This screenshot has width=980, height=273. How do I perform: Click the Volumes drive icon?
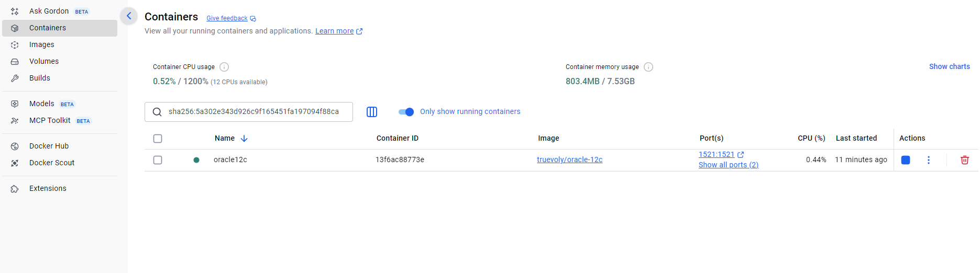click(x=15, y=62)
